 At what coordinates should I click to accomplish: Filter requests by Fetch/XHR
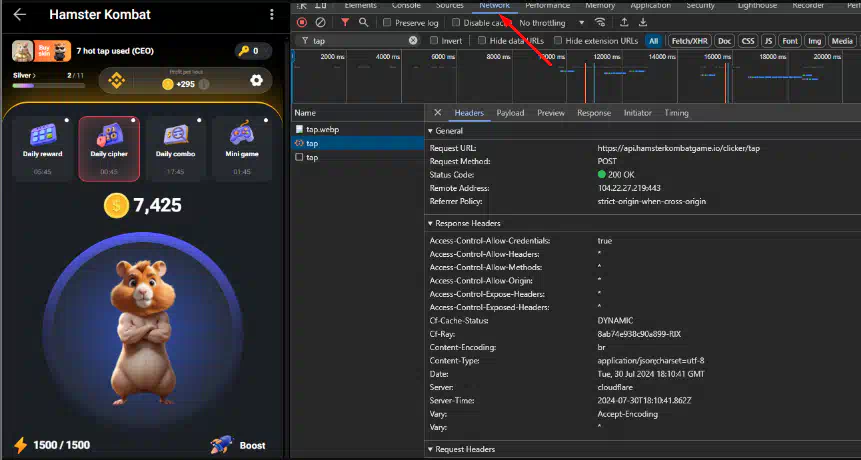(690, 41)
